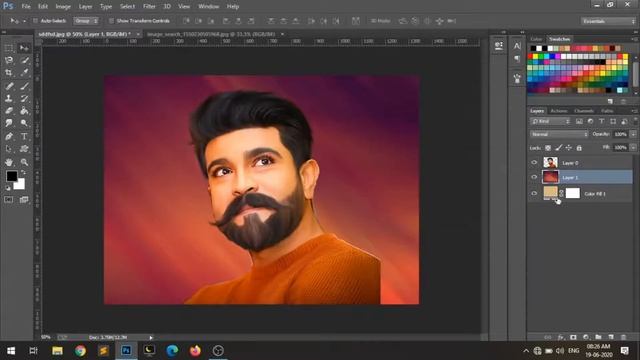The width and height of the screenshot is (640, 360).
Task: Open the Filter menu
Action: (x=149, y=7)
